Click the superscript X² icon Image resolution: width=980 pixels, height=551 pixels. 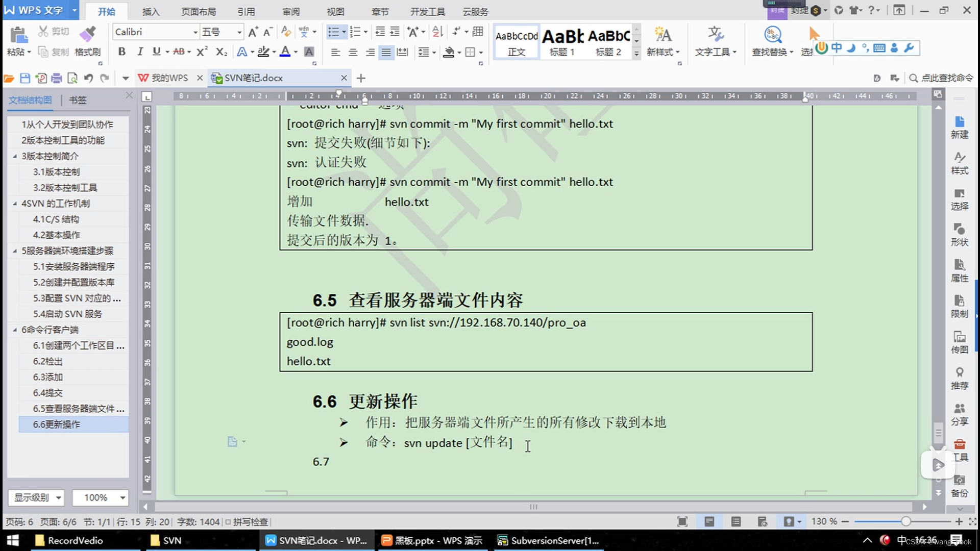202,52
